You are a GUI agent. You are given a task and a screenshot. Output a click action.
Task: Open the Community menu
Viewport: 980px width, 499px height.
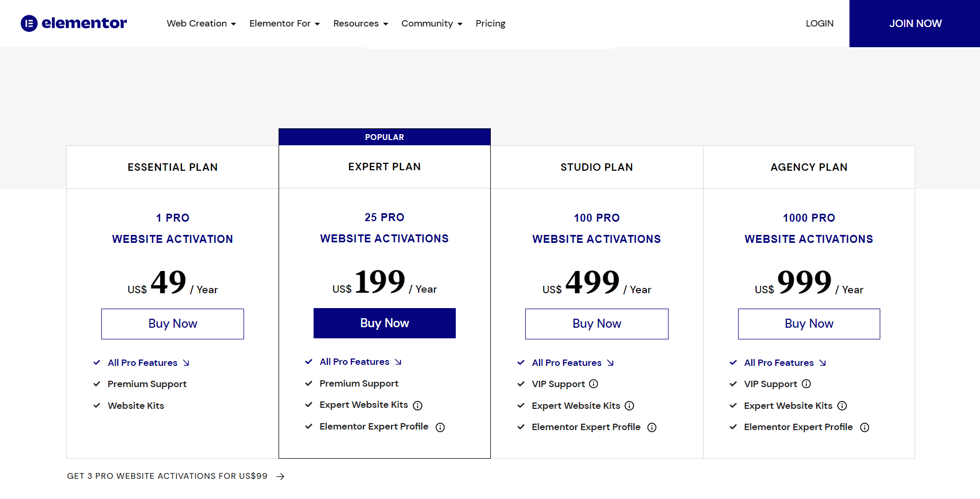[431, 23]
